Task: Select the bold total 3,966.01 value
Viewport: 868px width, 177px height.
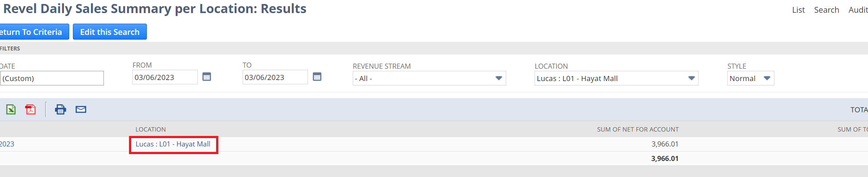Action: (x=665, y=158)
